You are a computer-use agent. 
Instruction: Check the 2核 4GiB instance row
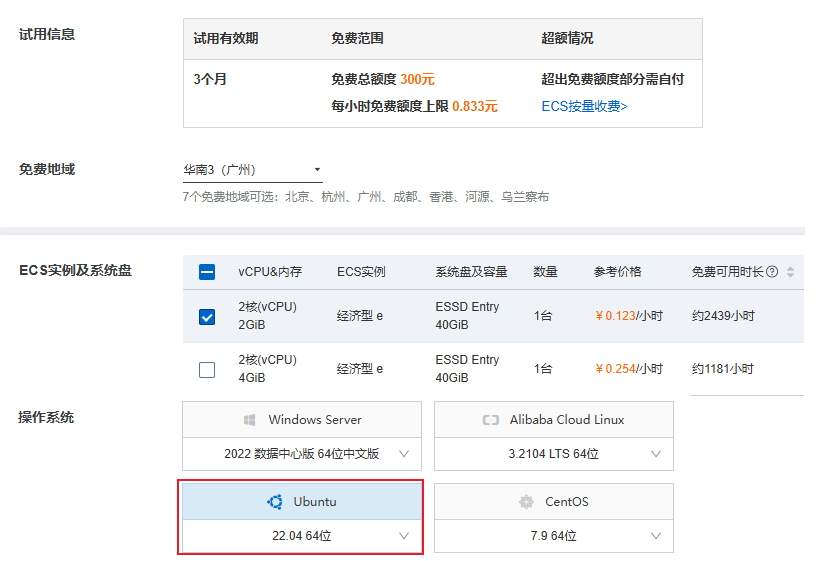(207, 370)
